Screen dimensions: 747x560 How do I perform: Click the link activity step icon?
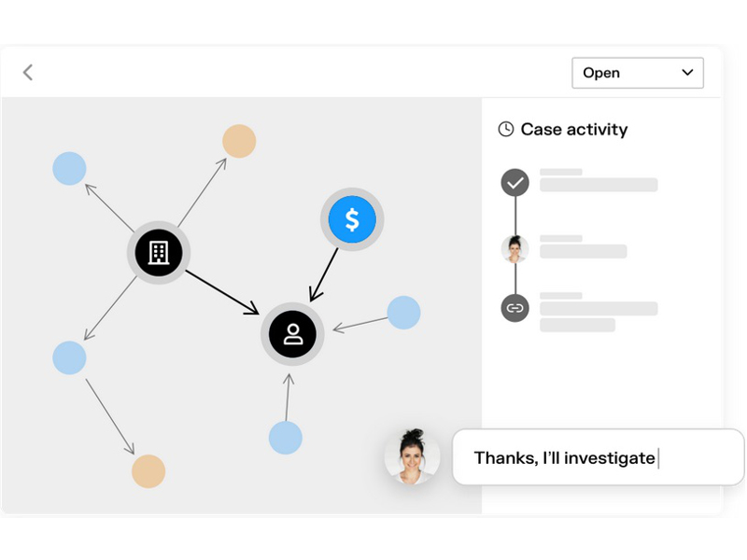514,307
